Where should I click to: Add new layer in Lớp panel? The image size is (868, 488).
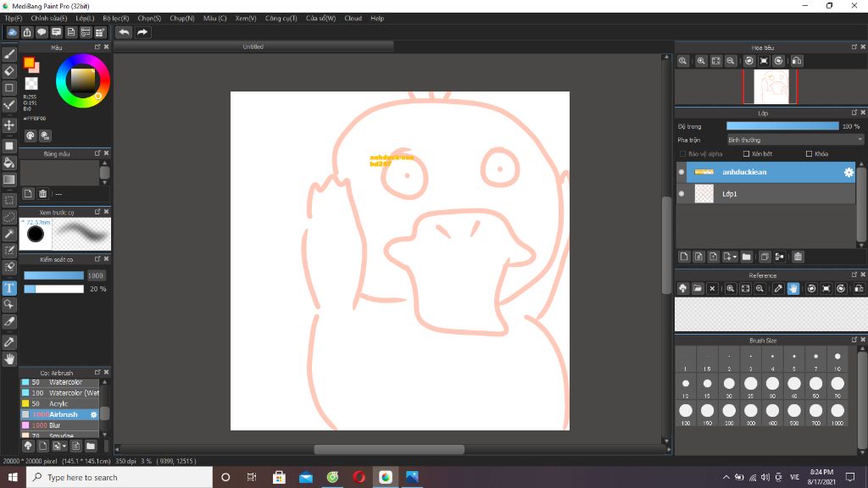coord(684,257)
